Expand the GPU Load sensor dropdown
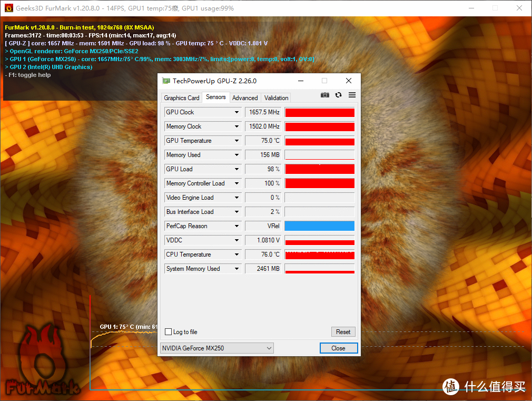Image resolution: width=532 pixels, height=401 pixels. click(237, 169)
